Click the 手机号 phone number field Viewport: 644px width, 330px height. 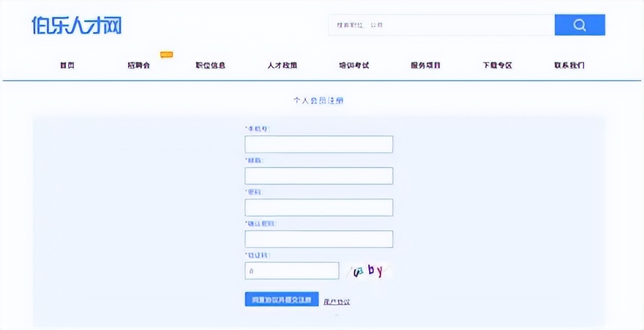(319, 144)
